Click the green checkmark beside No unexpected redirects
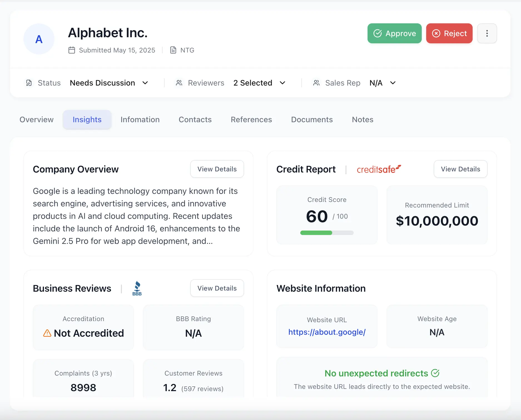This screenshot has width=521, height=420. (x=435, y=373)
